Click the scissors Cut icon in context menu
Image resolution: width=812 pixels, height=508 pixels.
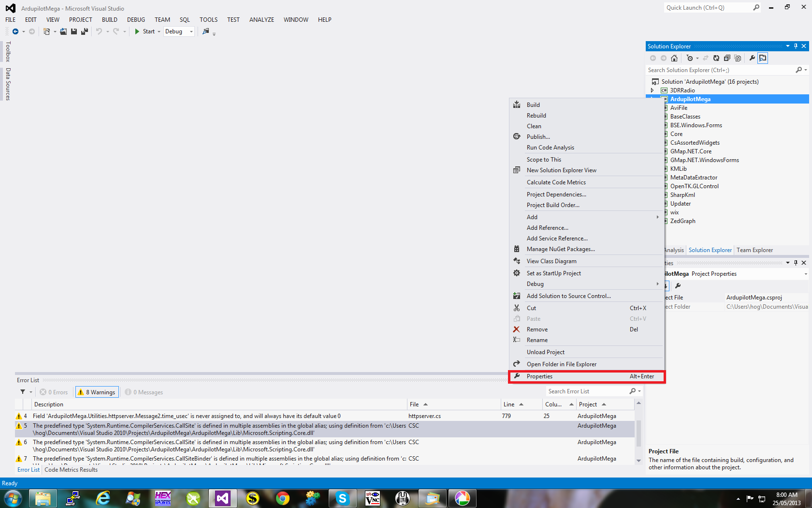[517, 308]
